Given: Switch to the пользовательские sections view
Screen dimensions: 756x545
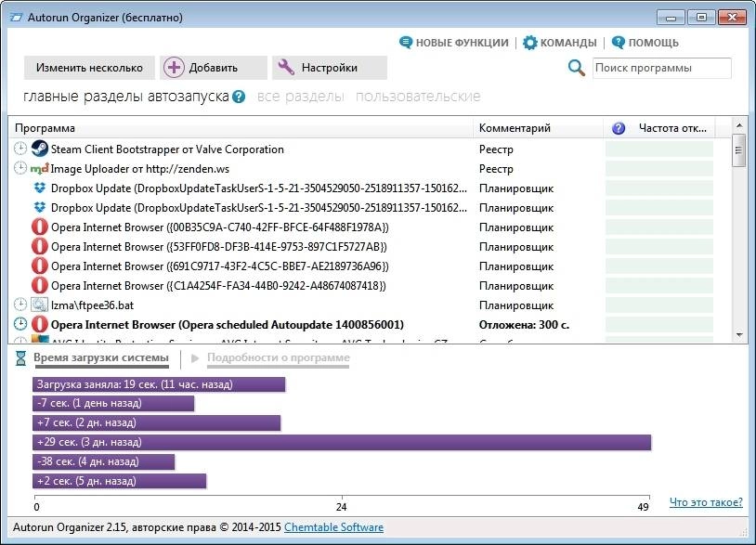Looking at the screenshot, I should coord(418,97).
